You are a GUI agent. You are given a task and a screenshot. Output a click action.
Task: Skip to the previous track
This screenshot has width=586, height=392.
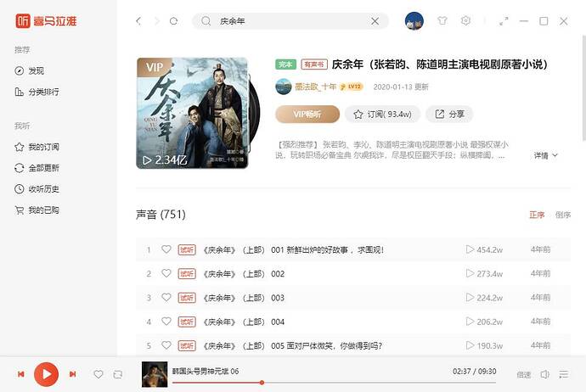[21, 373]
